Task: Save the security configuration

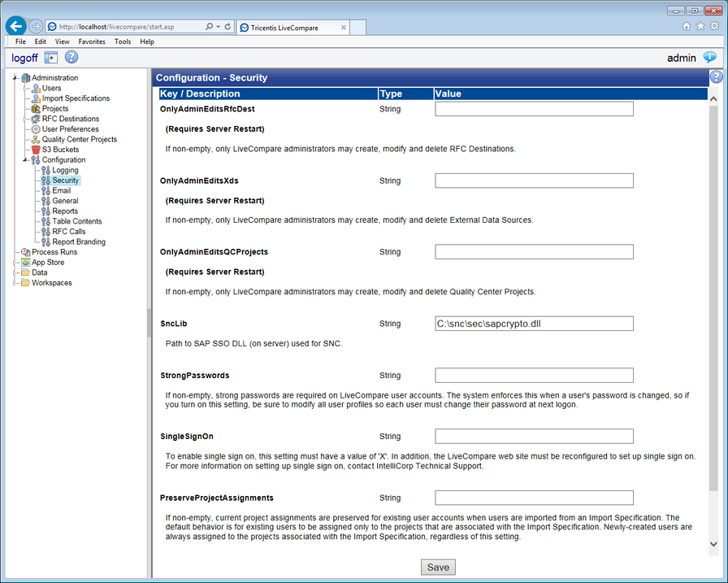Action: [x=438, y=567]
